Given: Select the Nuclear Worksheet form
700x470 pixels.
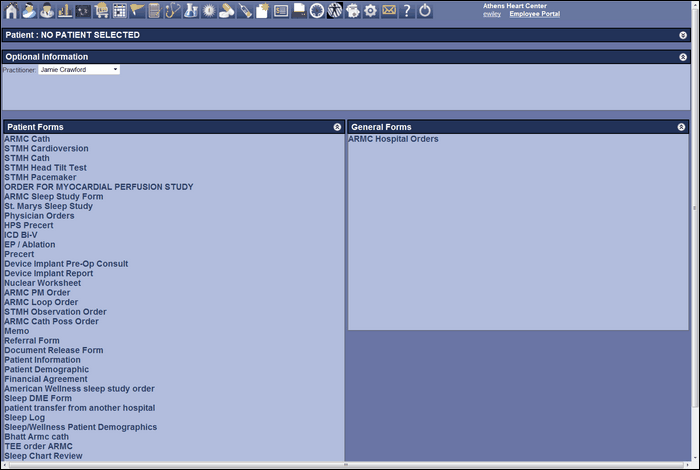Looking at the screenshot, I should tap(40, 283).
